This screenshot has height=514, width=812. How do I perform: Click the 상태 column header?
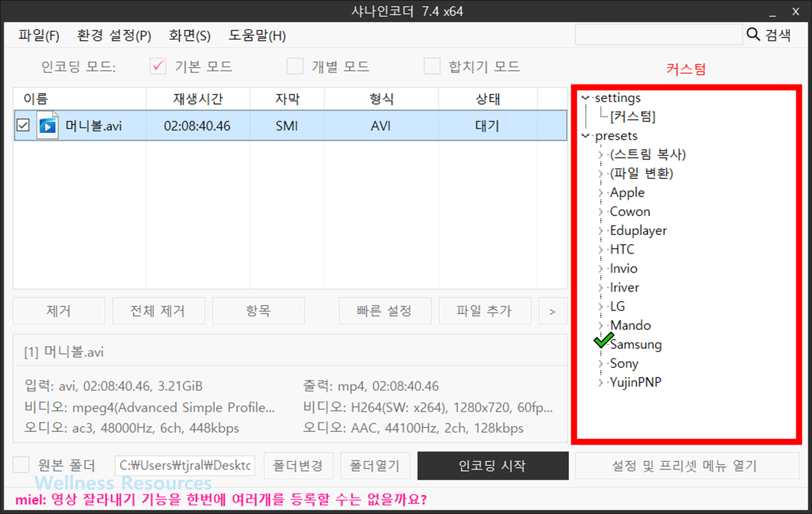pyautogui.click(x=488, y=99)
